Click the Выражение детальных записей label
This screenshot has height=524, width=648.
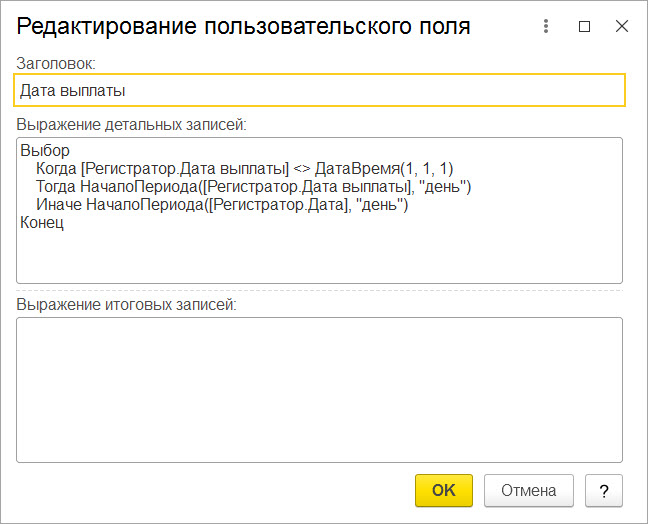pos(131,124)
